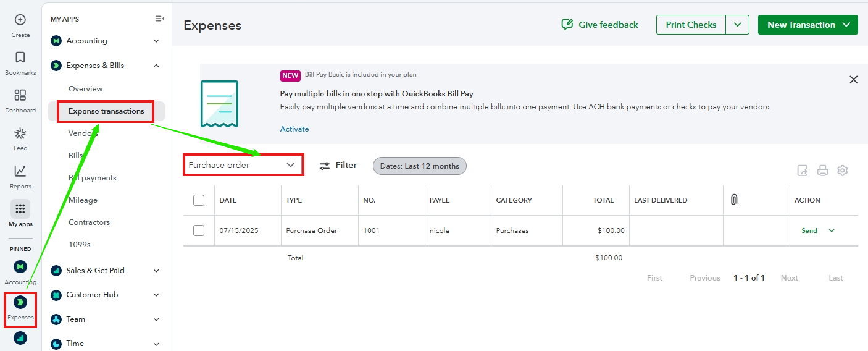Expand the Time section chevron
The height and width of the screenshot is (351, 868).
[156, 344]
